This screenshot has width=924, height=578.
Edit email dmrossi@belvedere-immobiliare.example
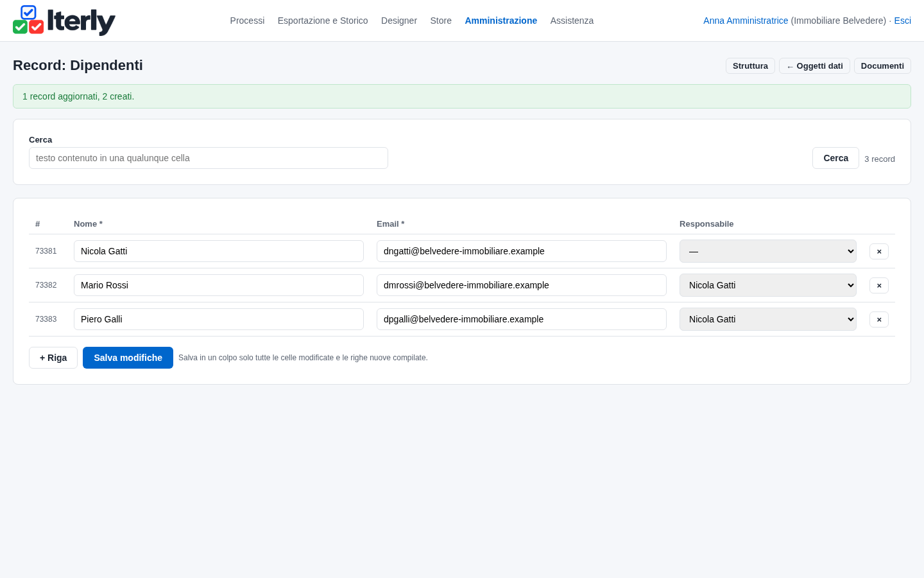522,285
